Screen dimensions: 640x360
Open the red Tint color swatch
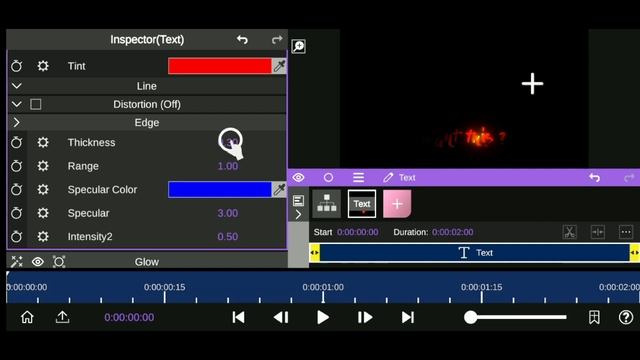coord(220,66)
